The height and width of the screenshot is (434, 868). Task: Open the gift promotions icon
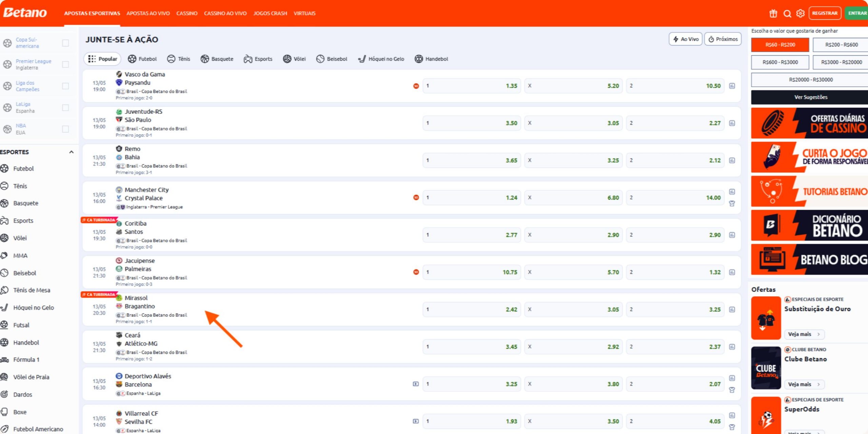(x=773, y=13)
